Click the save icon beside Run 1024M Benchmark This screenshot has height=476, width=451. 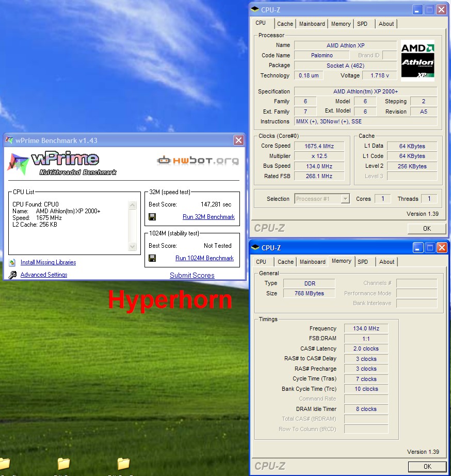click(x=152, y=258)
